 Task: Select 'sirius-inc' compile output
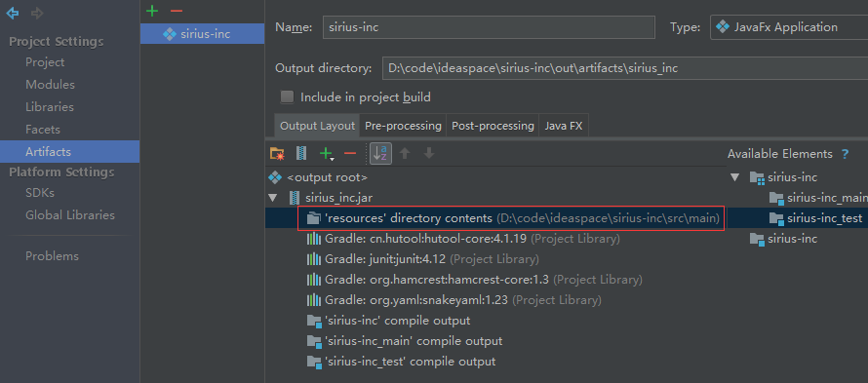[x=397, y=321]
